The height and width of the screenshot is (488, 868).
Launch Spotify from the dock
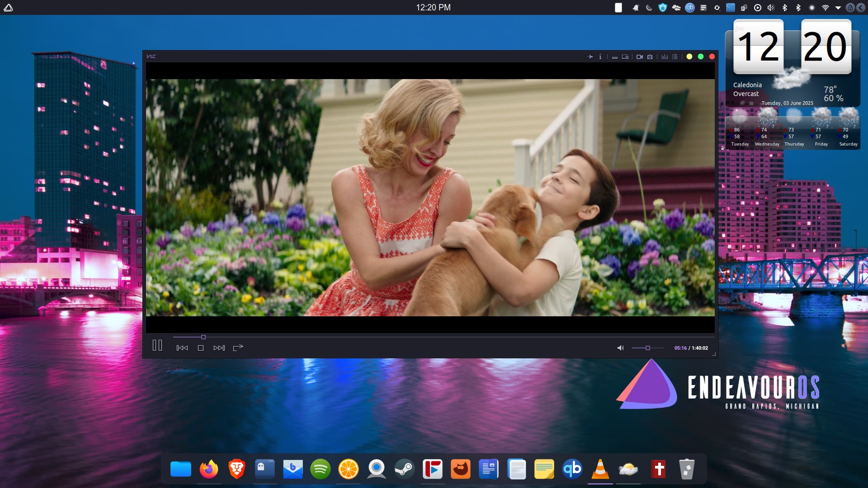coord(321,469)
